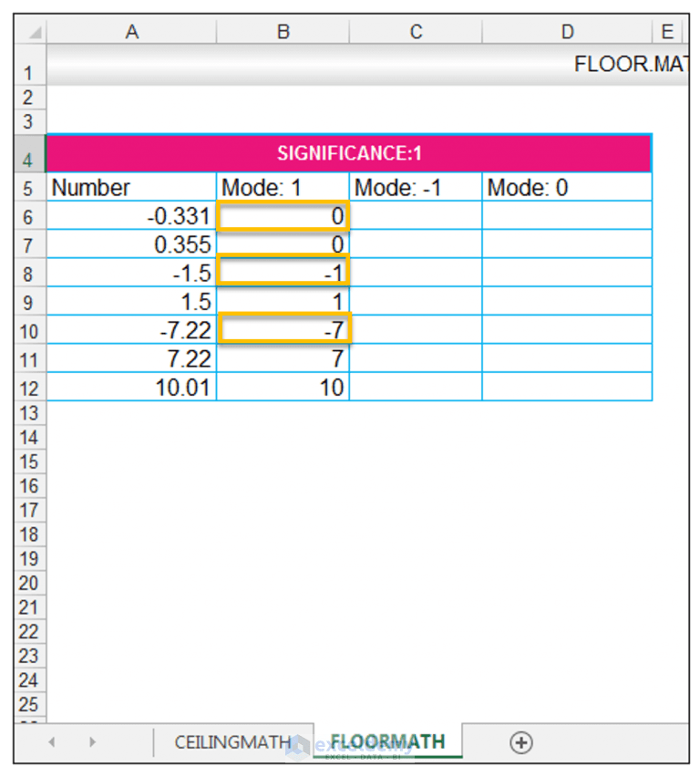Click the select-all corner triangle
This screenshot has height=777, width=700.
[x=36, y=33]
